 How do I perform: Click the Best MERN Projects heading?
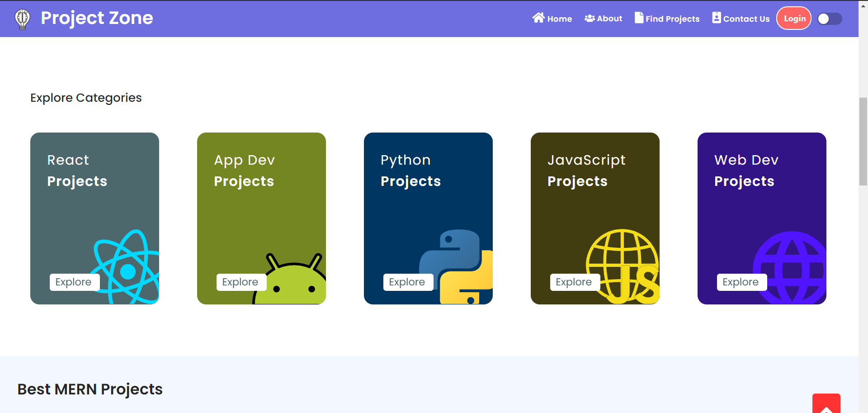coord(90,389)
